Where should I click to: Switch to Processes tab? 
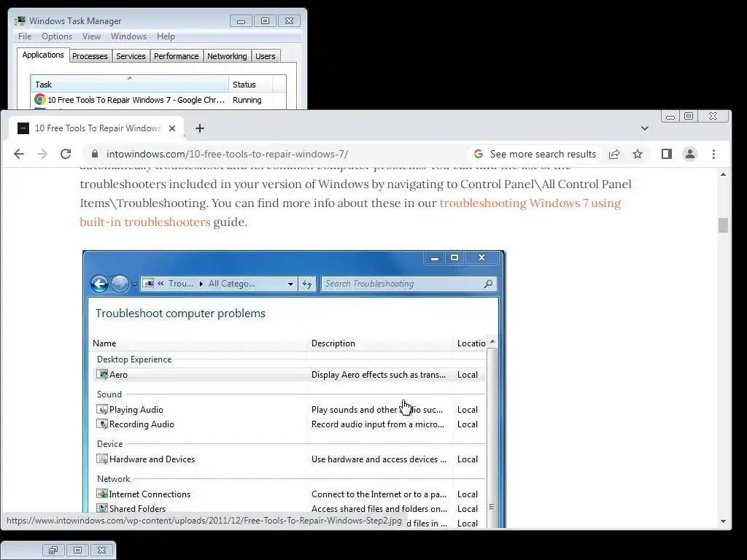coord(90,56)
